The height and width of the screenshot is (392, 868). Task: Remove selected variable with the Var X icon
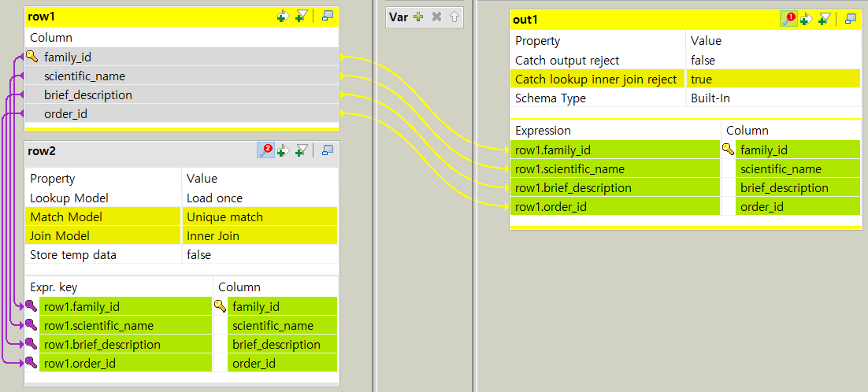tap(436, 17)
